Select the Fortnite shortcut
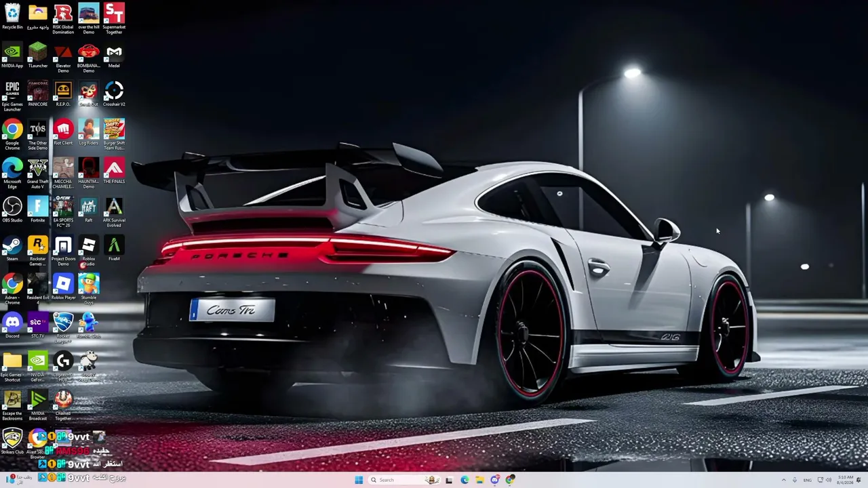868x488 pixels. [38, 210]
